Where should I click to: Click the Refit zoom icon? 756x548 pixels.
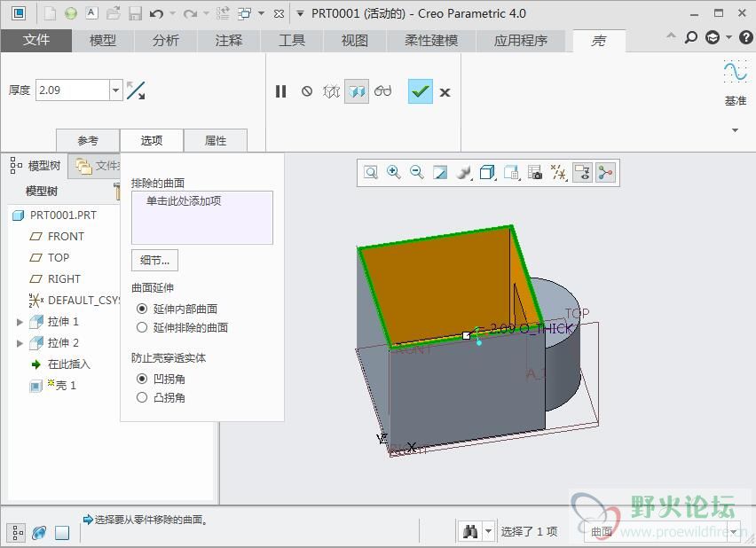[371, 173]
